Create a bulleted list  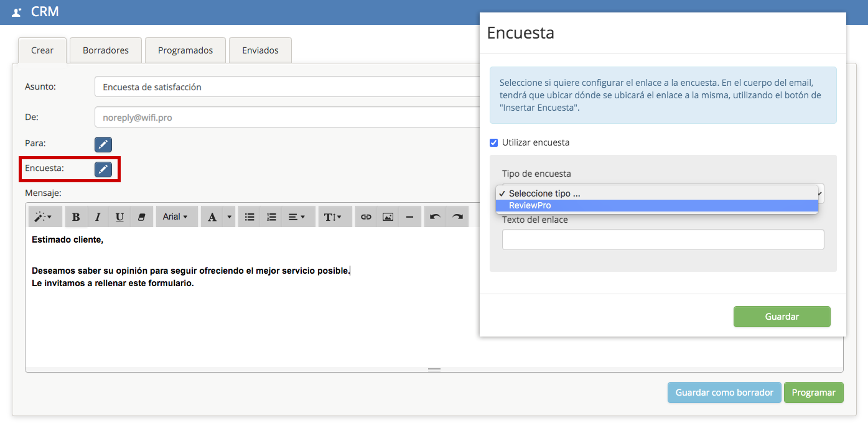[250, 217]
